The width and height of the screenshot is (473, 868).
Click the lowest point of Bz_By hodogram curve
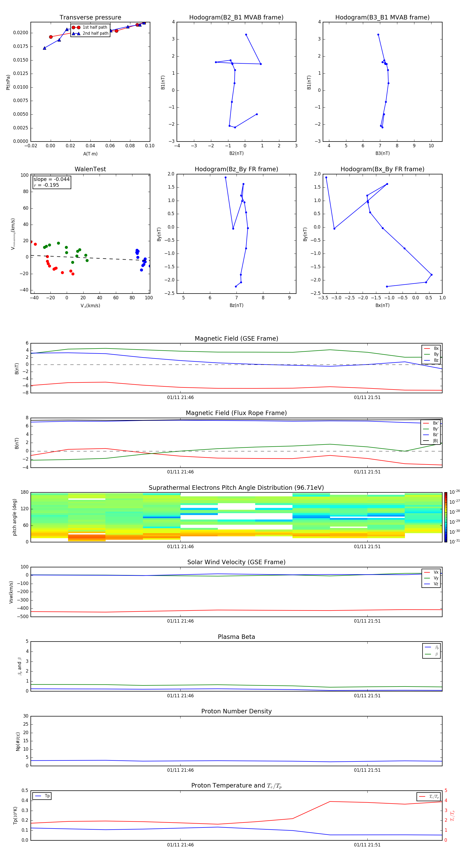(x=236, y=287)
